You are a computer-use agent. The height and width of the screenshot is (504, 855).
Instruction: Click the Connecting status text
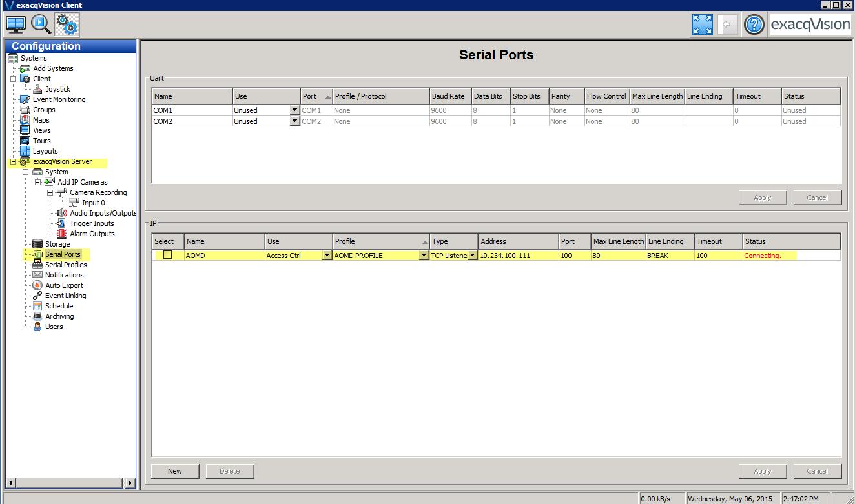click(763, 256)
